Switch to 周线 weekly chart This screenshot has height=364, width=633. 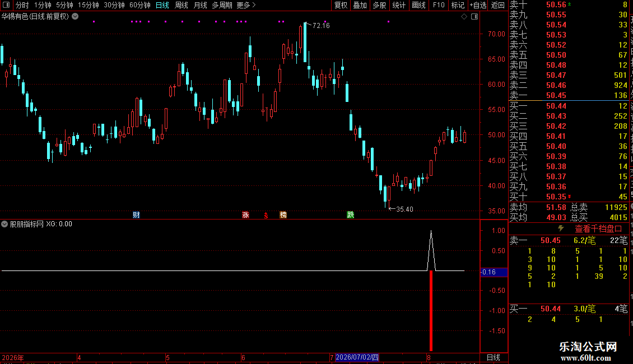point(181,5)
